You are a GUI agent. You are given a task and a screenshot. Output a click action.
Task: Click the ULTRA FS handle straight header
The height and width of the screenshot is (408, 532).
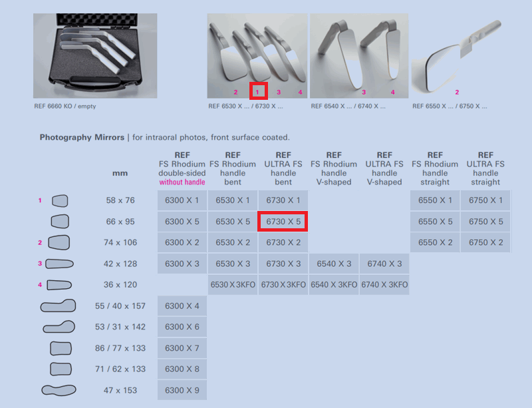(485, 169)
